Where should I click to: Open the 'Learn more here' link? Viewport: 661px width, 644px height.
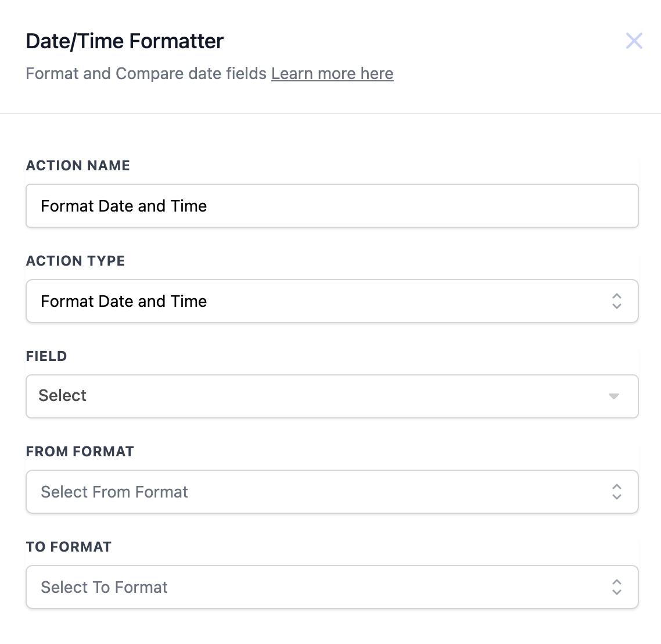332,74
